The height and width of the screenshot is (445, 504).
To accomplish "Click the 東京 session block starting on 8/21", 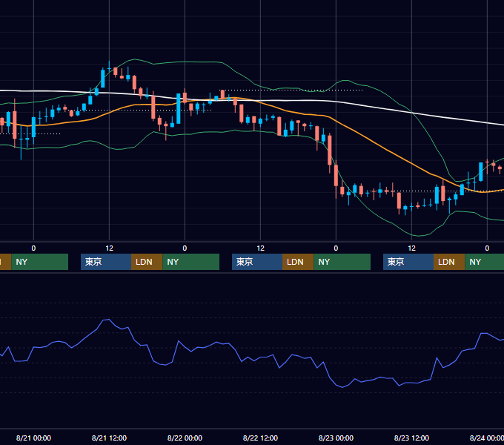I will pyautogui.click(x=106, y=262).
